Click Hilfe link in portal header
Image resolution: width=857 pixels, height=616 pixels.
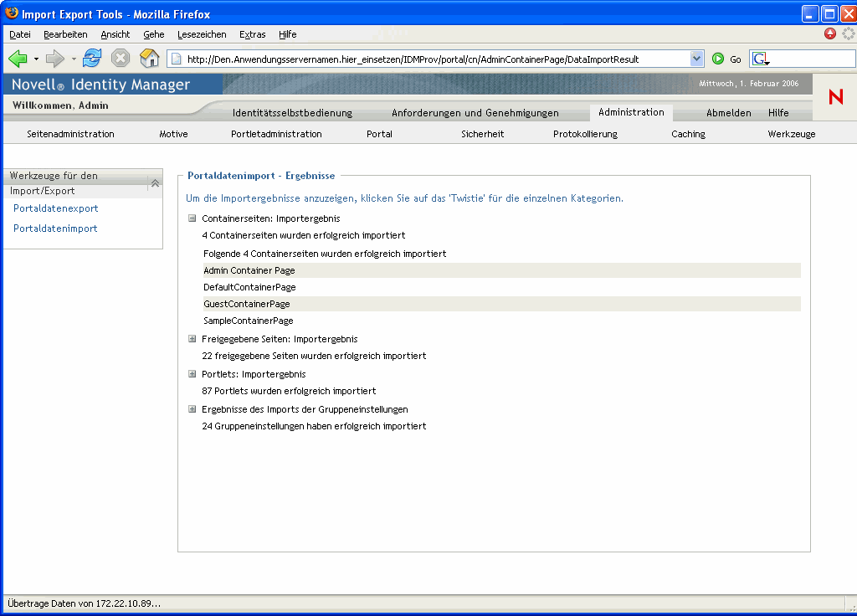click(x=778, y=113)
